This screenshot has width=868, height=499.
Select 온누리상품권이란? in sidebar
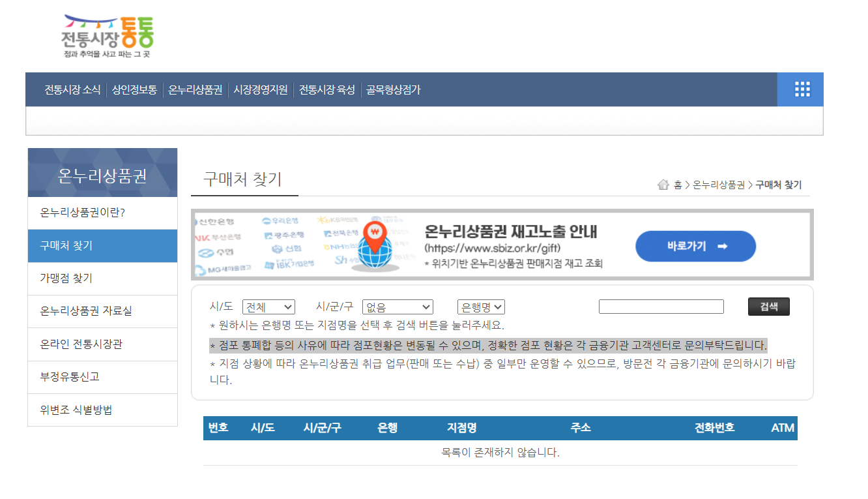102,213
